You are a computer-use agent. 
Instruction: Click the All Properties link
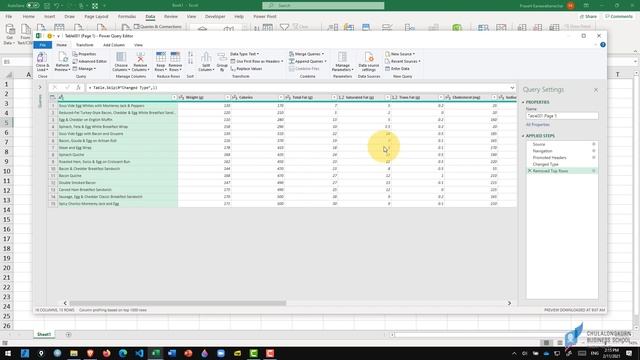pos(538,124)
